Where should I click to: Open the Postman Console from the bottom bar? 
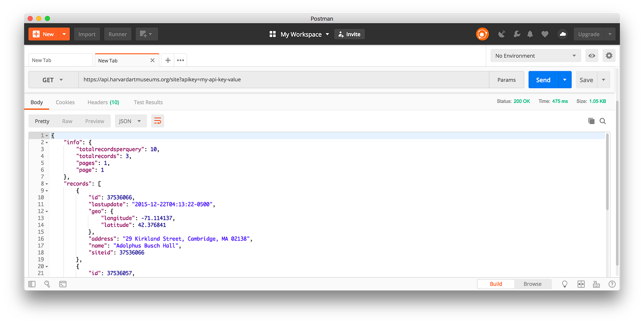pos(63,284)
